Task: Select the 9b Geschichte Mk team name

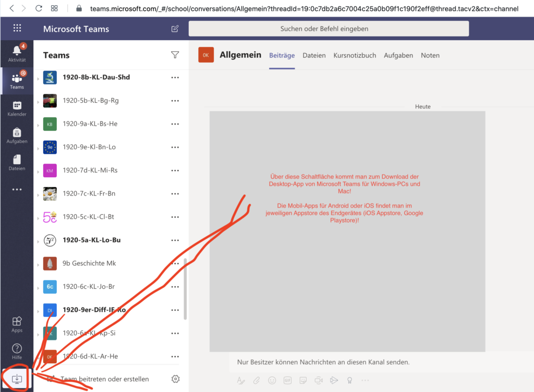Action: tap(89, 263)
